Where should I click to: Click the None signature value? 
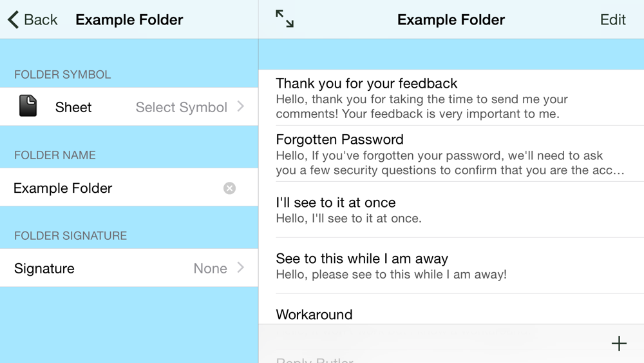point(211,268)
